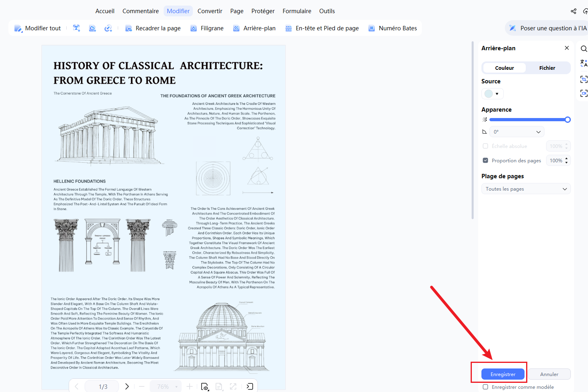Close the Arrière-plan panel
The image size is (588, 392).
coord(567,48)
